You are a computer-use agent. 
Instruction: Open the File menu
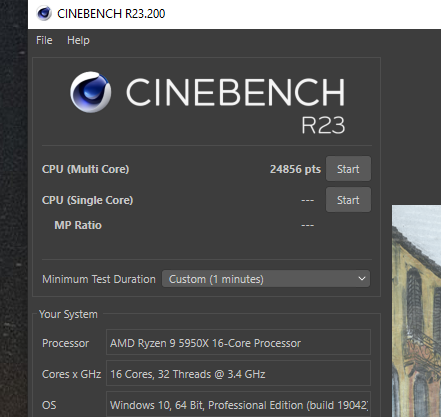[x=44, y=40]
